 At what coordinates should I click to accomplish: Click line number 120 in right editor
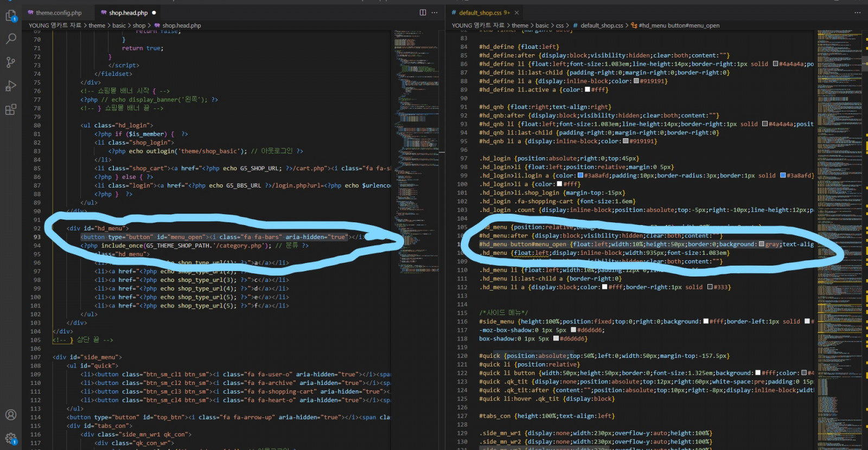click(462, 356)
